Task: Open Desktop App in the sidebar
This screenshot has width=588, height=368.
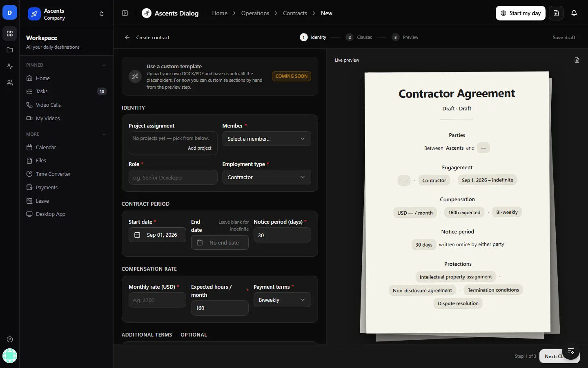Action: tap(66, 214)
